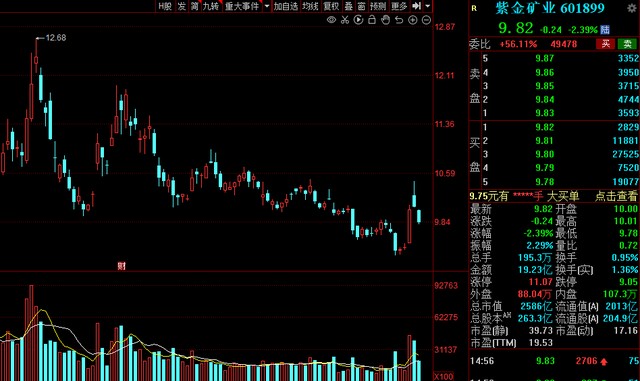The width and height of the screenshot is (640, 381).
Task: Open the H股 toolbar item
Action: [165, 6]
